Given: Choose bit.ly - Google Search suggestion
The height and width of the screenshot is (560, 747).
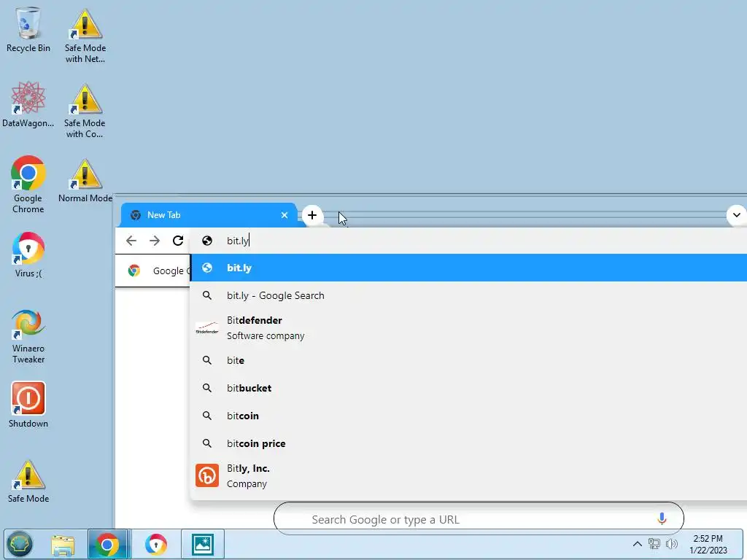Looking at the screenshot, I should [468, 295].
